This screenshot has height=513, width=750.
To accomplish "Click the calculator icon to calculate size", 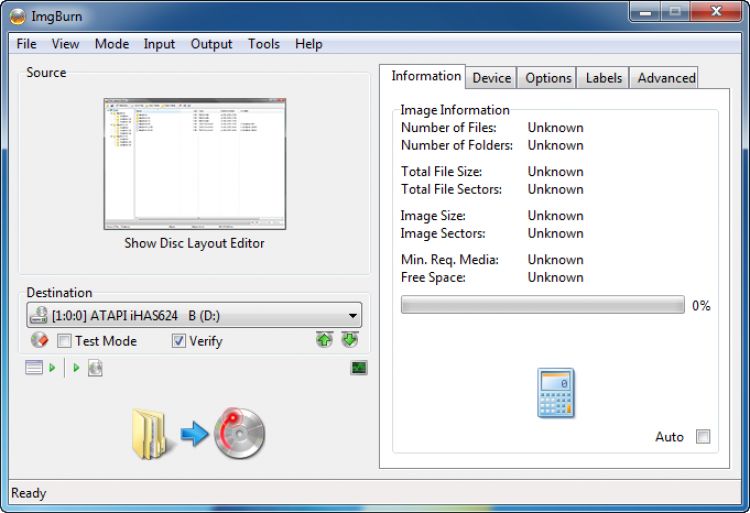I will 556,392.
